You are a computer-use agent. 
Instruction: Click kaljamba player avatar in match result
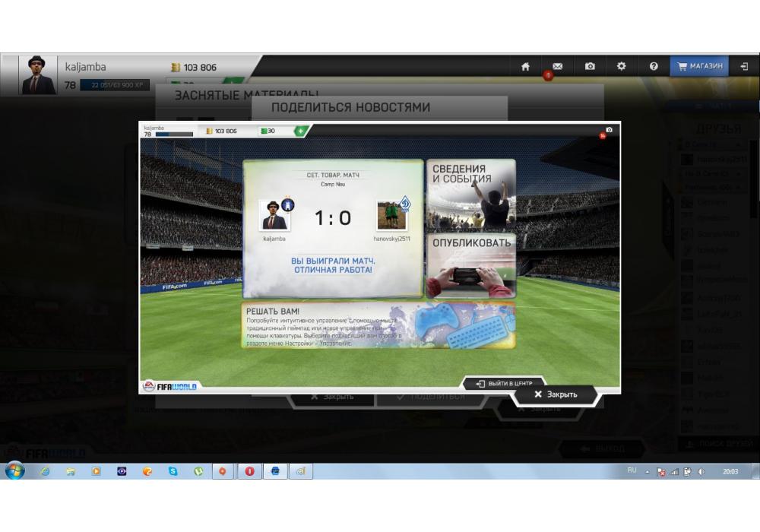274,215
